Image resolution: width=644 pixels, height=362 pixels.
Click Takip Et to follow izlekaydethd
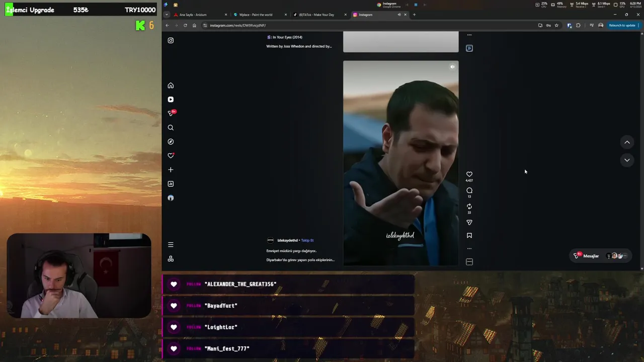(307, 240)
